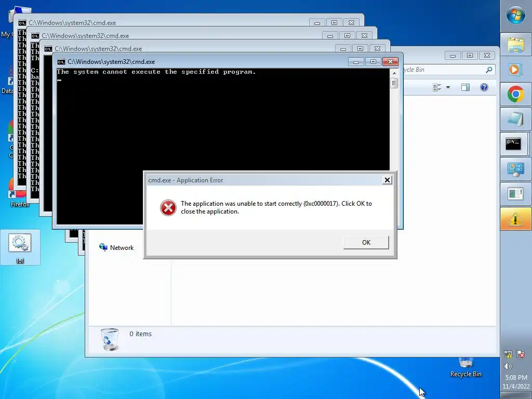This screenshot has height=399, width=532.
Task: Open Windows Explorer from the taskbar
Action: point(515,45)
